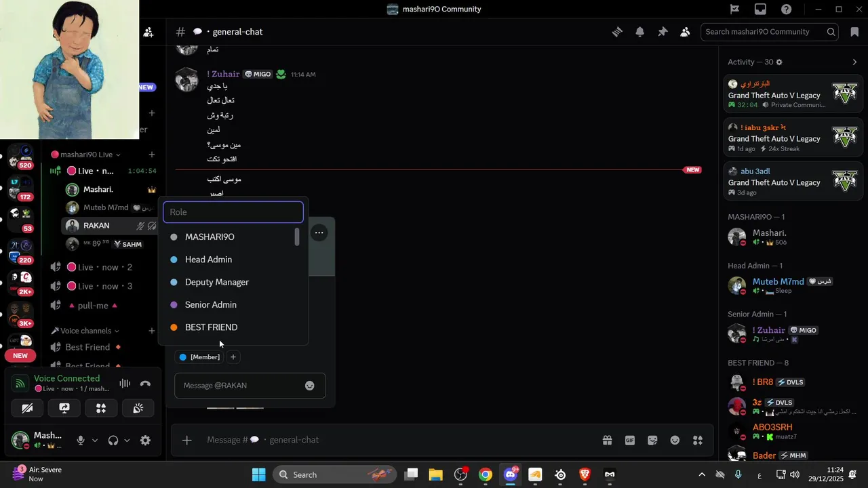Open the Threads icon in channel header

(x=617, y=32)
